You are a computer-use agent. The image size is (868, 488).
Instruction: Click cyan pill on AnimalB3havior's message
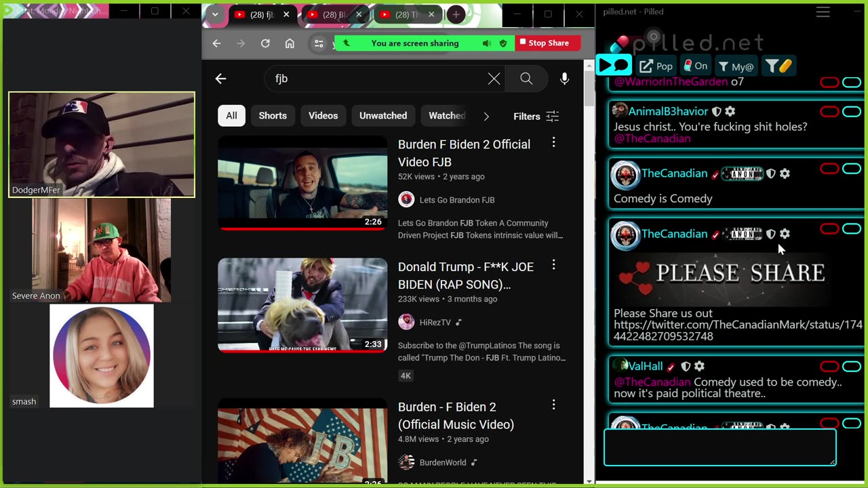[852, 112]
